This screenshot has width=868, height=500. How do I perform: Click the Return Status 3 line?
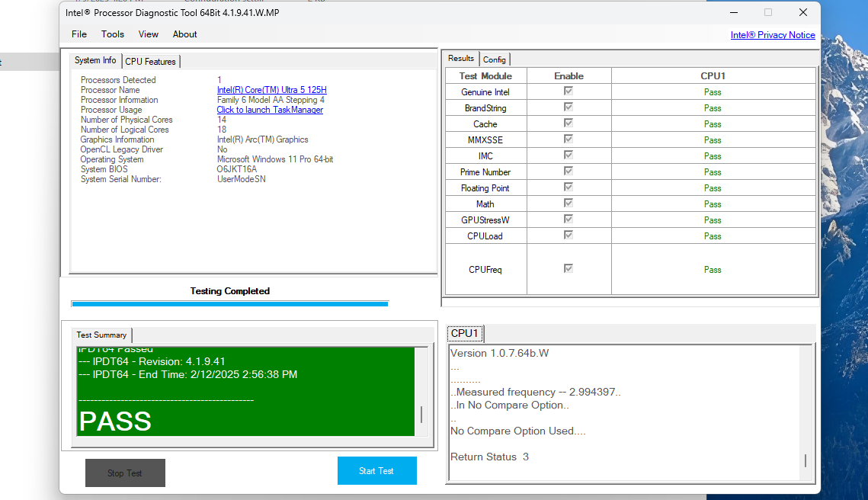tap(489, 457)
